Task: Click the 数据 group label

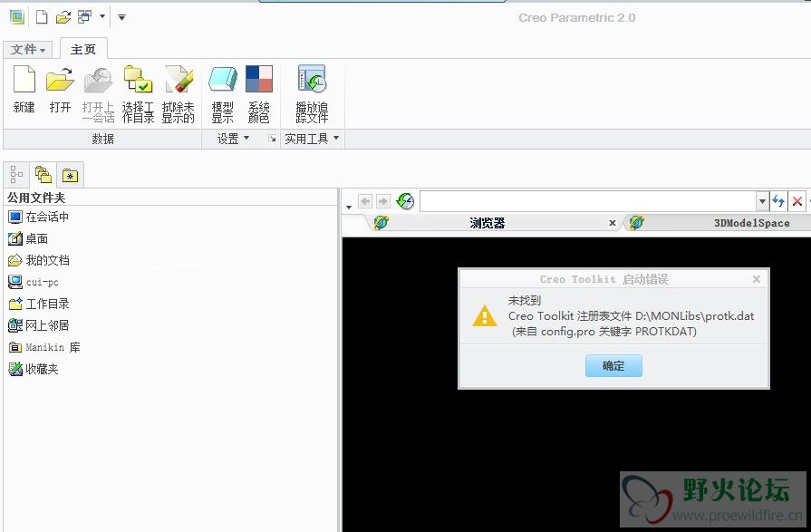Action: 102,139
